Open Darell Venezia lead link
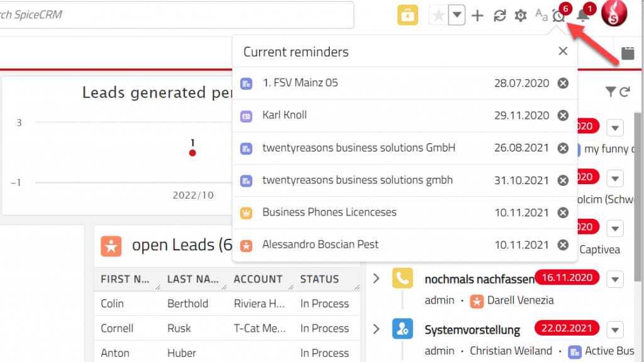 pyautogui.click(x=520, y=300)
